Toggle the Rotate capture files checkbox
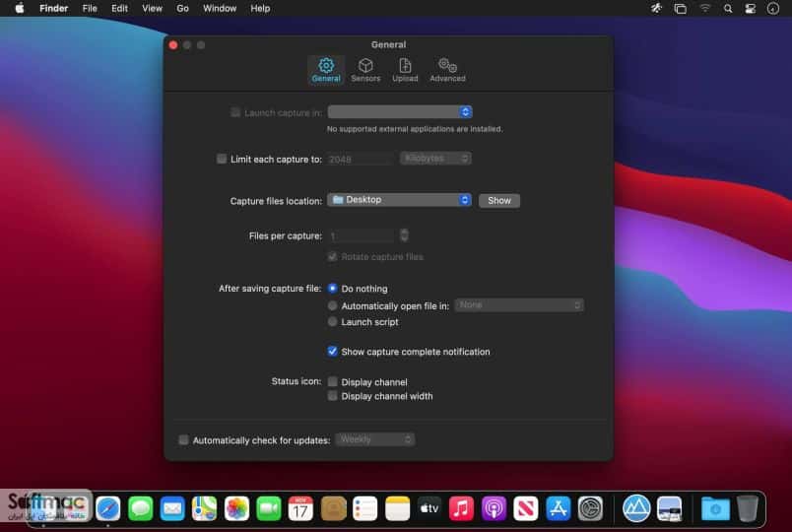792x532 pixels. click(x=332, y=257)
